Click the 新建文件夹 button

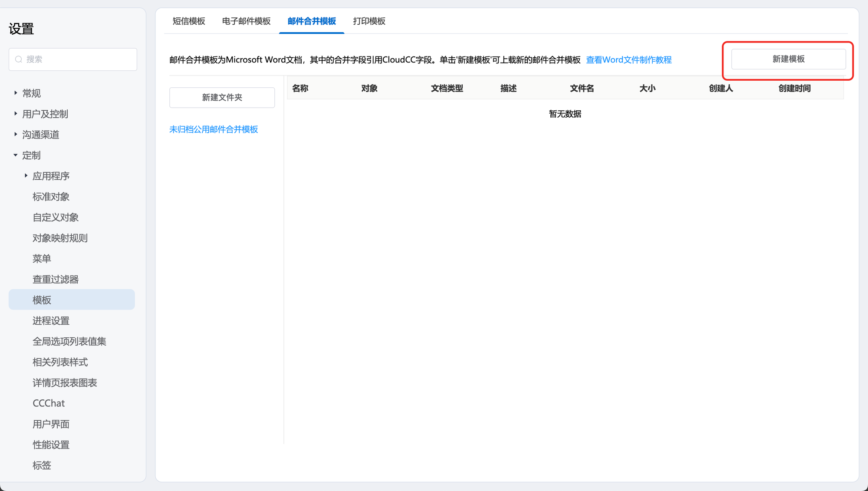point(222,98)
